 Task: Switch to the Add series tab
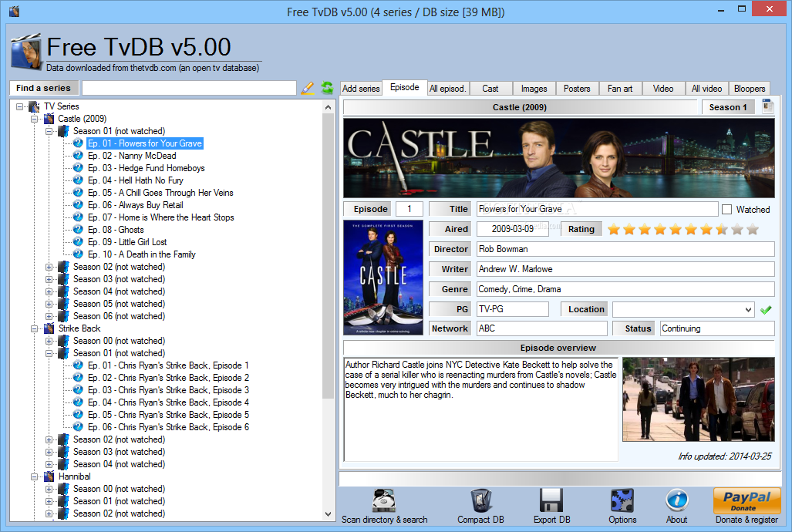pos(361,89)
